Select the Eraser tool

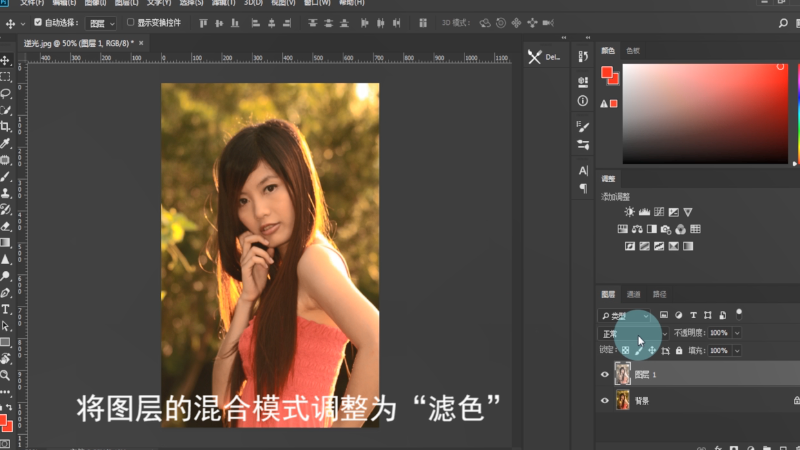(x=6, y=226)
